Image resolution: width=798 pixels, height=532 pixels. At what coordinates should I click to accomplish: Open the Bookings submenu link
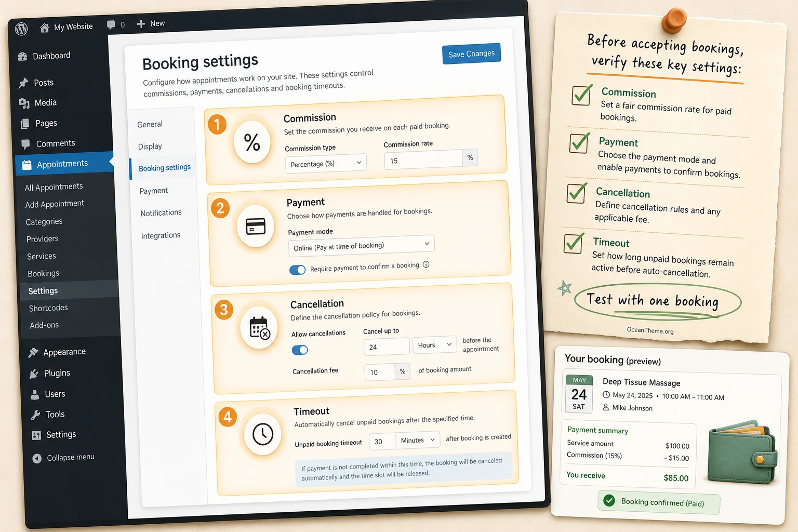(x=44, y=274)
